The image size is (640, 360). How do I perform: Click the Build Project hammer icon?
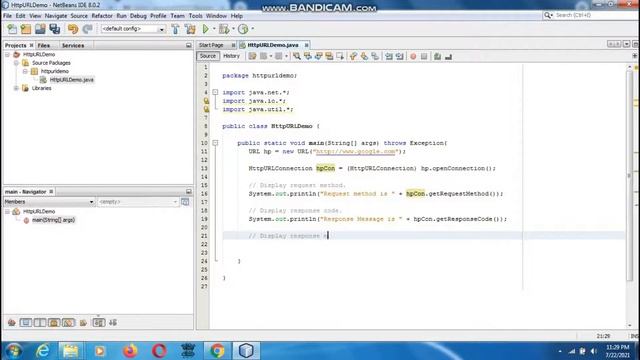175,29
